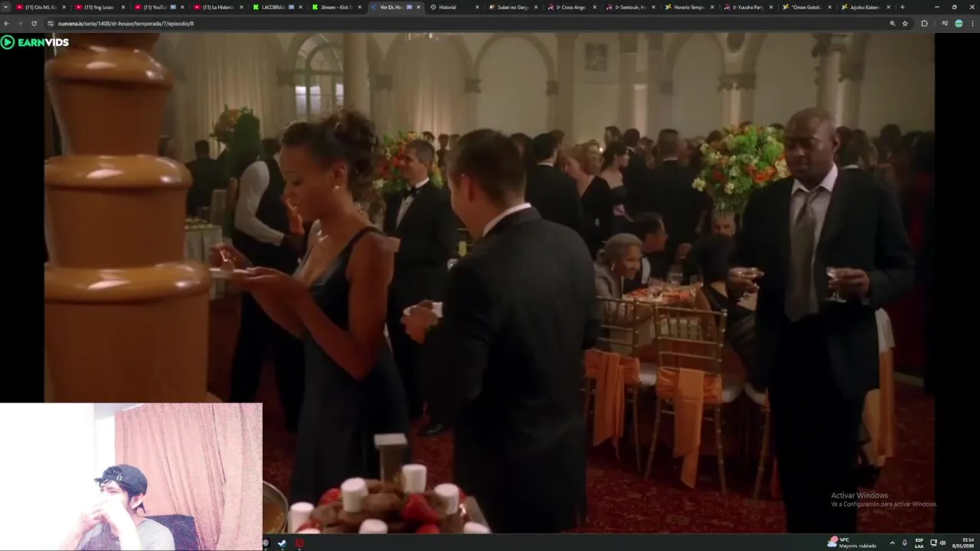Close the 'Horario Tempo' tab
Viewport: 980px width, 551px height.
(713, 7)
